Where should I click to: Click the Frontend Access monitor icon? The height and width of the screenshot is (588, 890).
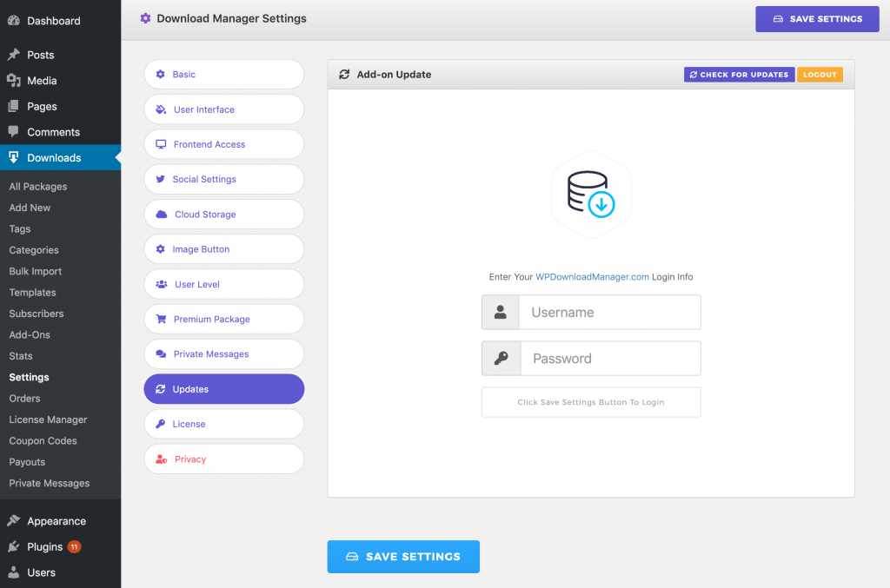161,144
